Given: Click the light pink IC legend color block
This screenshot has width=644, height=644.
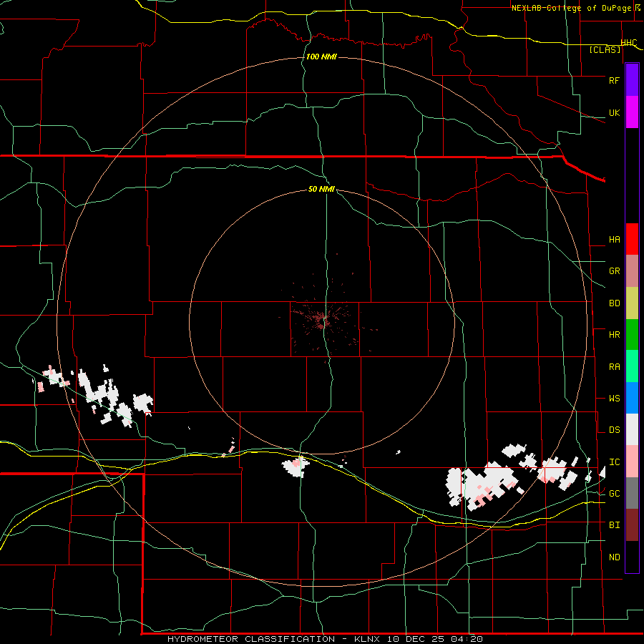Looking at the screenshot, I should pos(632,462).
